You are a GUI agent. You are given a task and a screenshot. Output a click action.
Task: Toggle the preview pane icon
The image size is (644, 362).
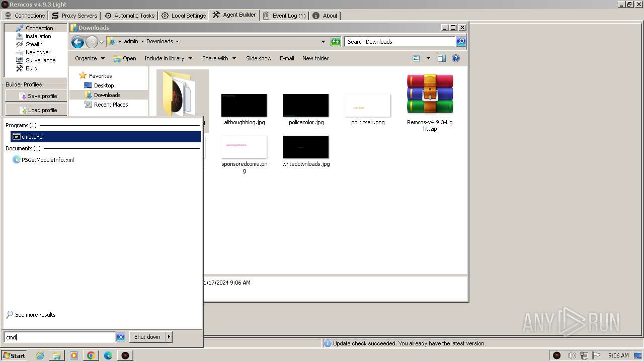442,58
